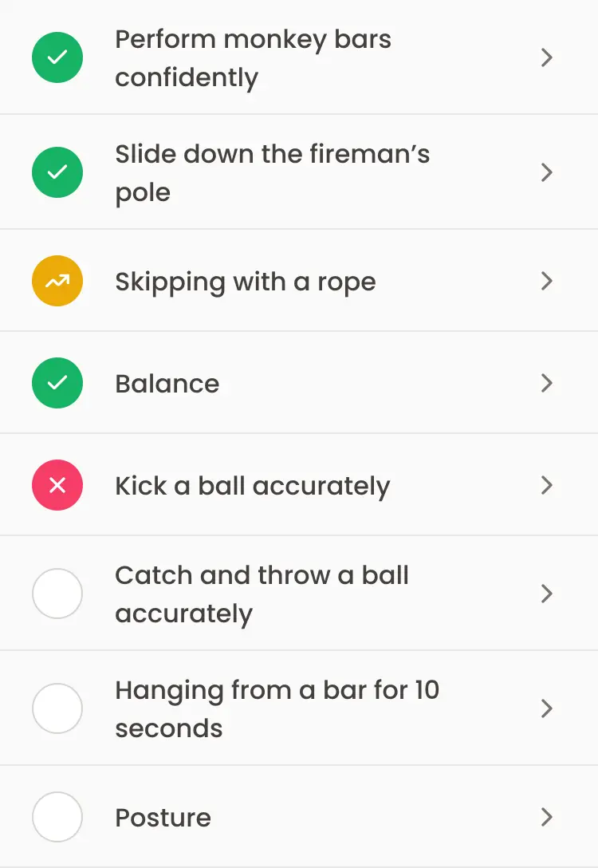598x868 pixels.
Task: Expand Skipping with a rope arrow
Action: click(546, 281)
